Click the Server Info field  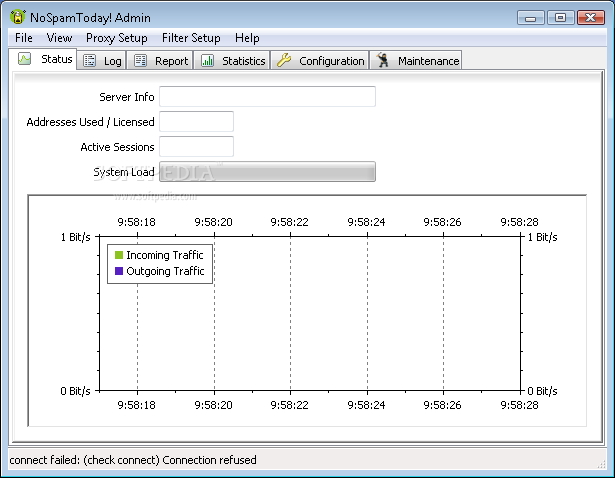267,96
